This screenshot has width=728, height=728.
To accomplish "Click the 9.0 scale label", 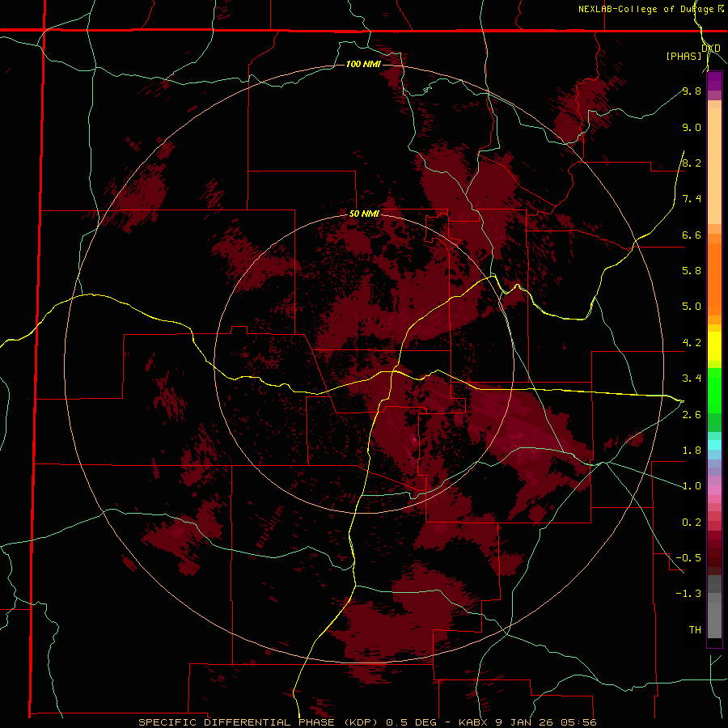I will (692, 127).
